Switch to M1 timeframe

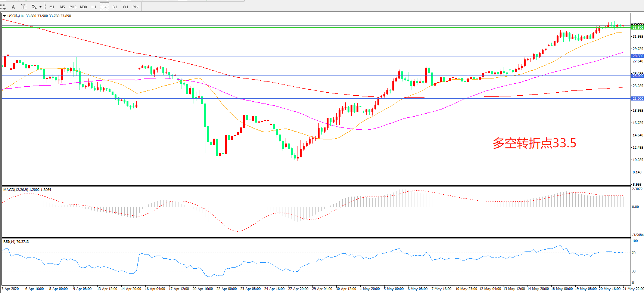click(52, 7)
